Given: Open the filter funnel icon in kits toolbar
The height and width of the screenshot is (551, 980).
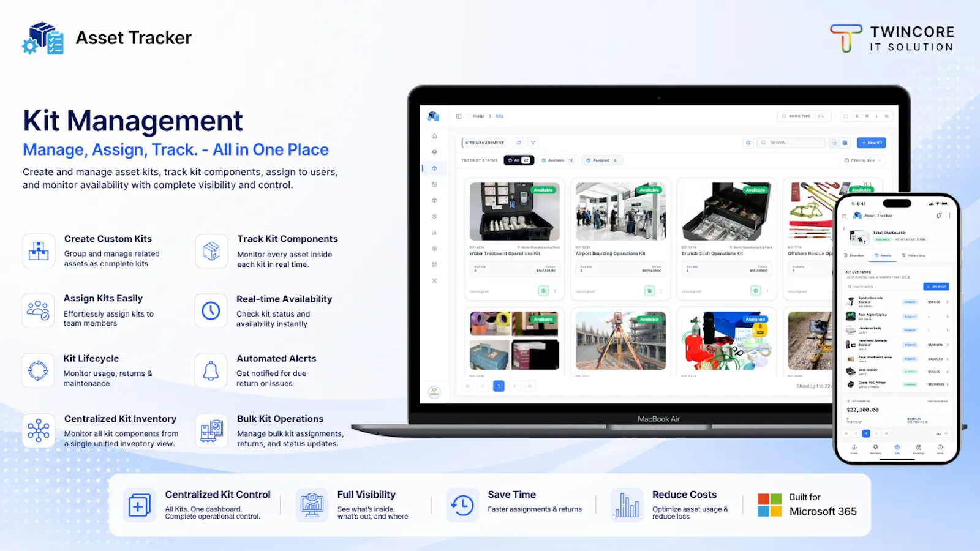Looking at the screenshot, I should 533,143.
